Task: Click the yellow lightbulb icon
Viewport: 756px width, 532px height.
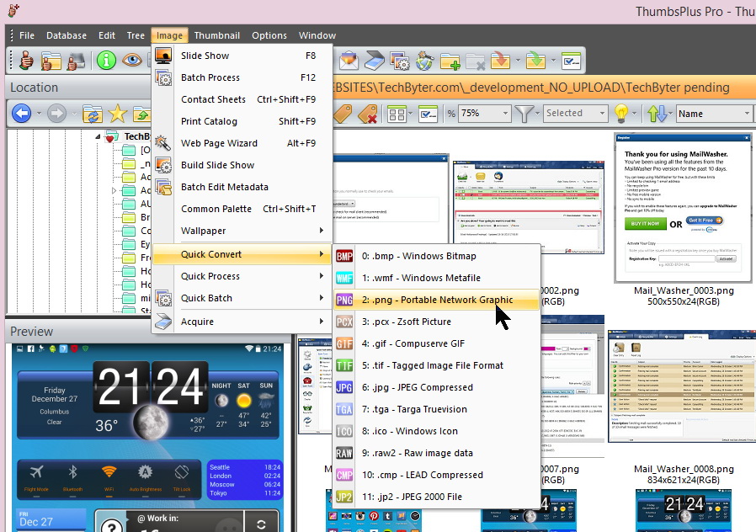Action: [621, 114]
